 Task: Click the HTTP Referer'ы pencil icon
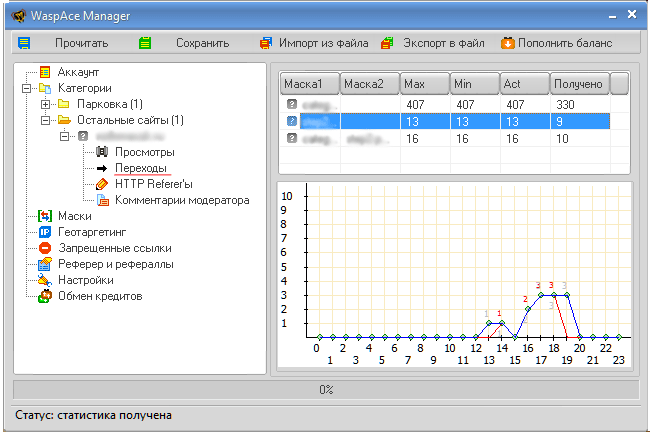102,184
